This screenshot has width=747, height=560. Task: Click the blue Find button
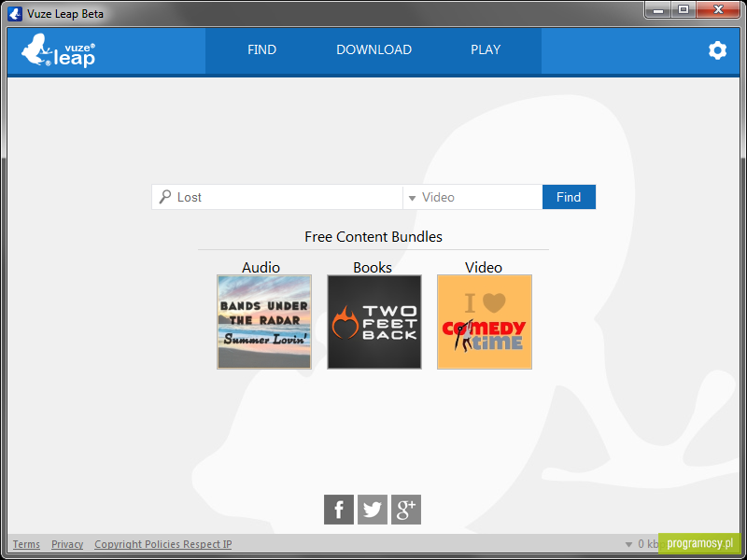tap(569, 197)
